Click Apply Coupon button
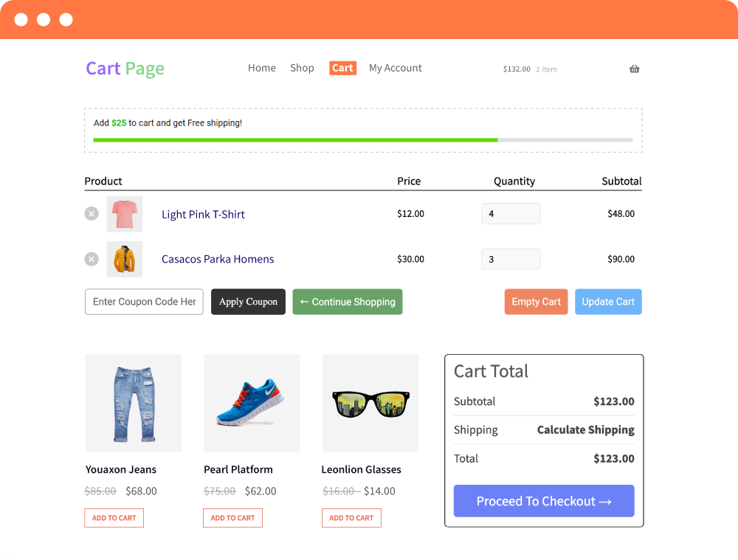Screen dimensions: 738x560 point(248,302)
